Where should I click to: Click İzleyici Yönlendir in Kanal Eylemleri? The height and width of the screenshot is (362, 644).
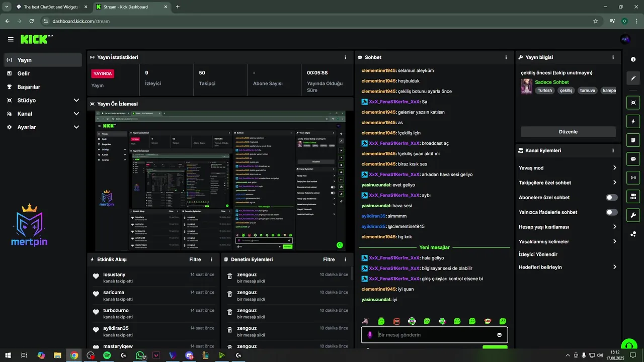click(x=538, y=254)
